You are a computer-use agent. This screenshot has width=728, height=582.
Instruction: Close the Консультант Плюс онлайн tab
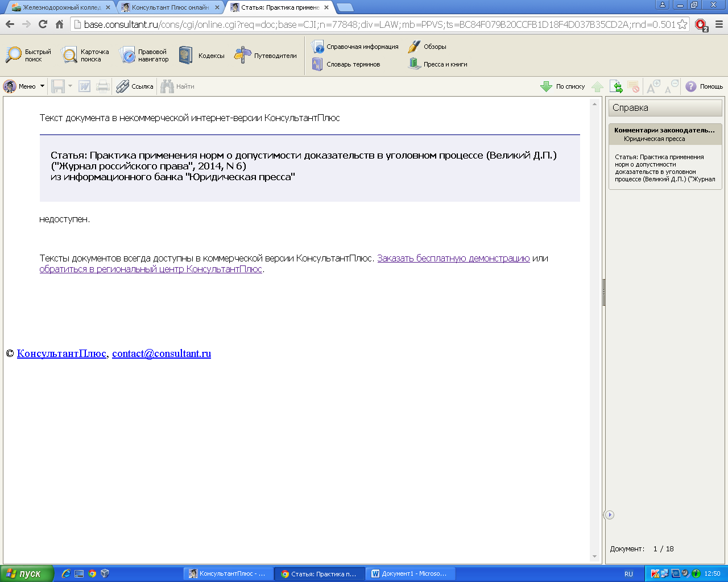217,7
